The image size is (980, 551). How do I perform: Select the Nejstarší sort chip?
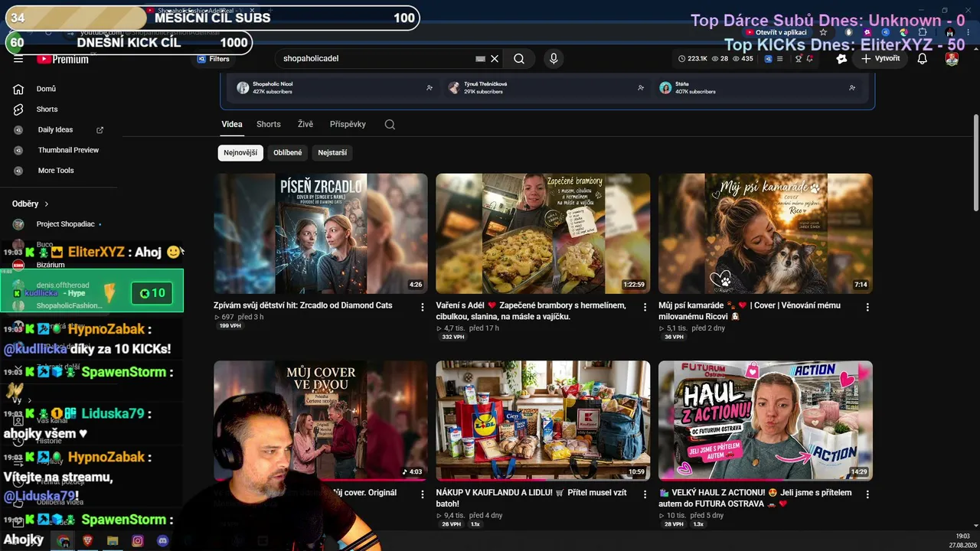pyautogui.click(x=332, y=153)
